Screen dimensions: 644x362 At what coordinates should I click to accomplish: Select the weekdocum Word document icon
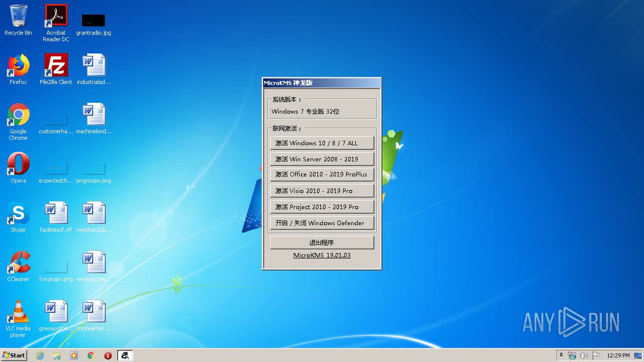pos(94,266)
